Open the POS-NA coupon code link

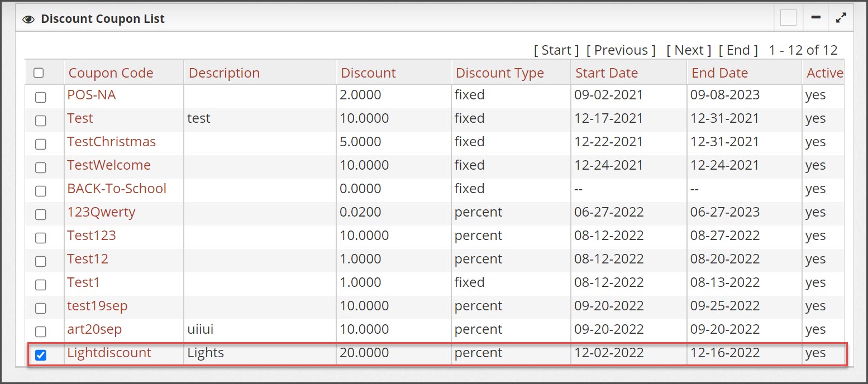point(92,95)
